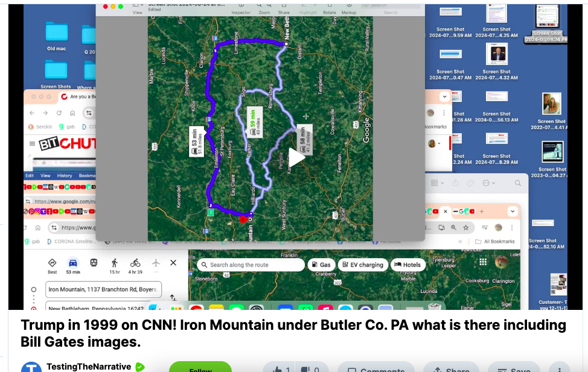Toggle the EV charging filter chip
The image size is (588, 372).
pos(362,265)
